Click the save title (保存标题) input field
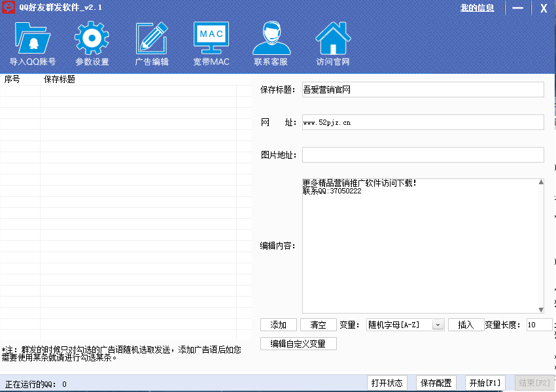 point(423,90)
